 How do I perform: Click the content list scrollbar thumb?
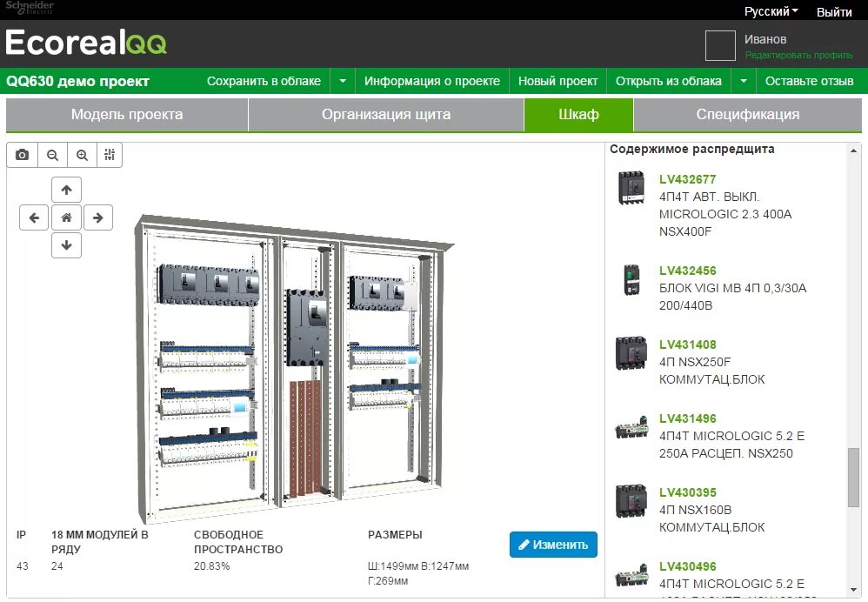[853, 478]
